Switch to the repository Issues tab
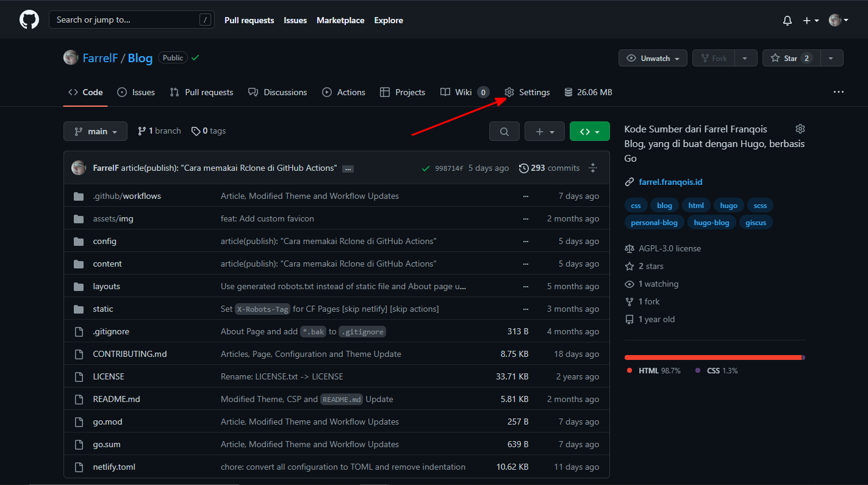Image resolution: width=868 pixels, height=485 pixels. [x=135, y=92]
